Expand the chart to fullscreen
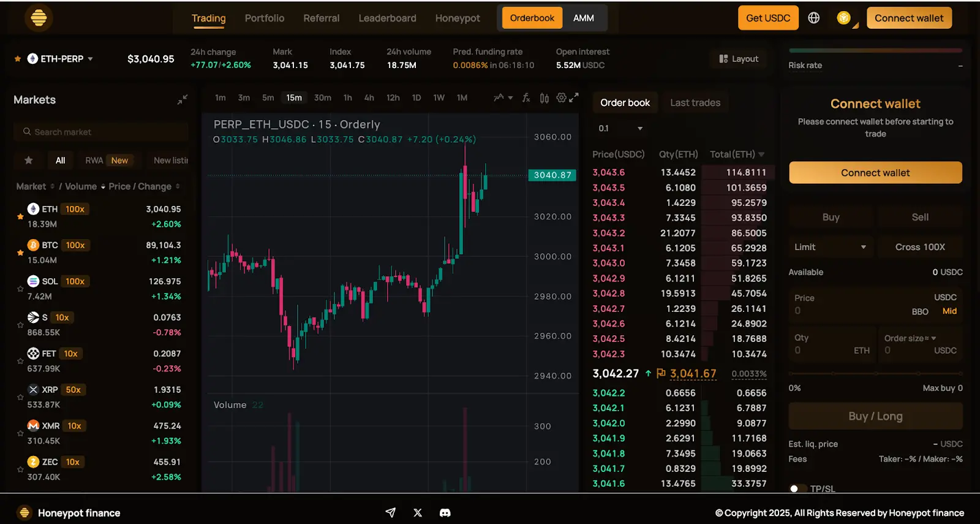The width and height of the screenshot is (980, 524). click(574, 98)
